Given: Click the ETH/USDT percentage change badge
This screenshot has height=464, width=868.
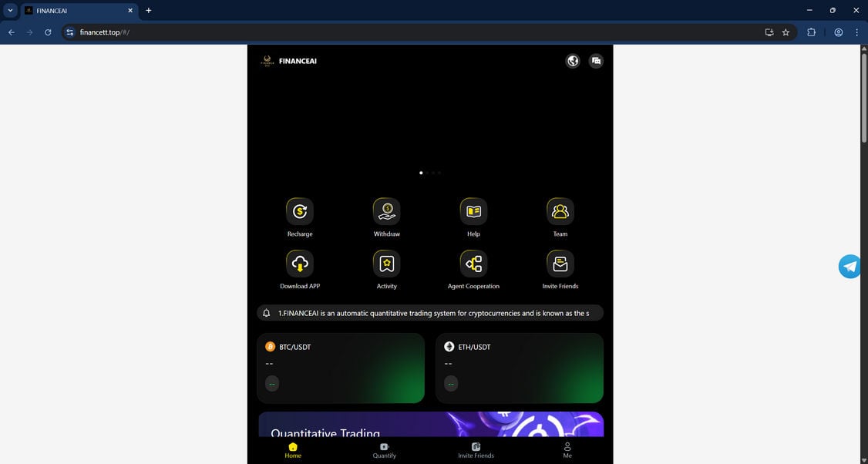Looking at the screenshot, I should coord(451,384).
